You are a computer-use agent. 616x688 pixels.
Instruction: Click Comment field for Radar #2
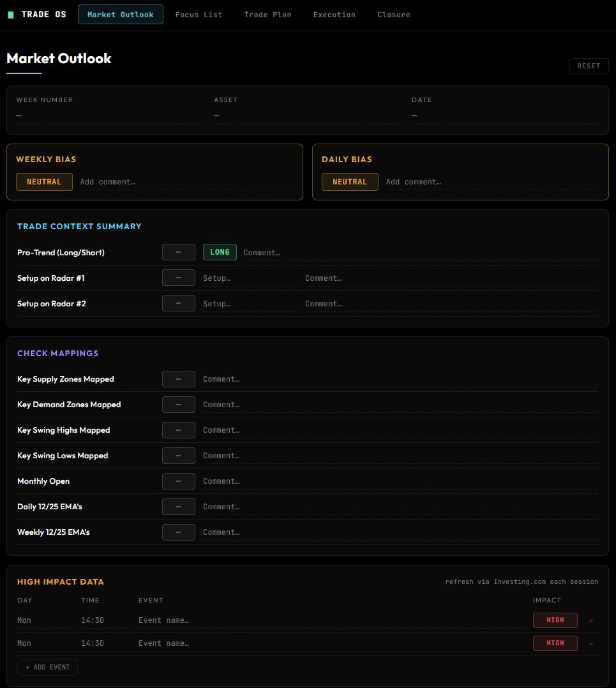point(451,304)
